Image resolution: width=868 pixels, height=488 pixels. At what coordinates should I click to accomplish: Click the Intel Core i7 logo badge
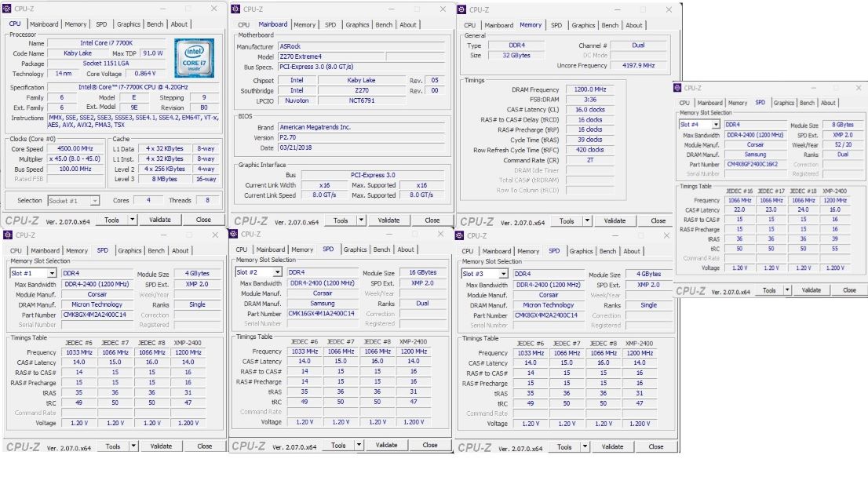194,58
